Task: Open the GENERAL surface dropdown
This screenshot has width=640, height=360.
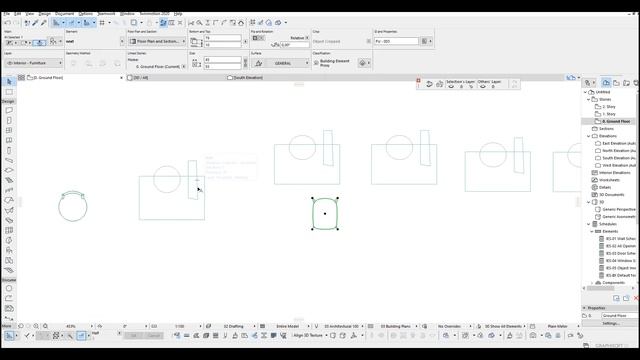Action: pyautogui.click(x=287, y=63)
